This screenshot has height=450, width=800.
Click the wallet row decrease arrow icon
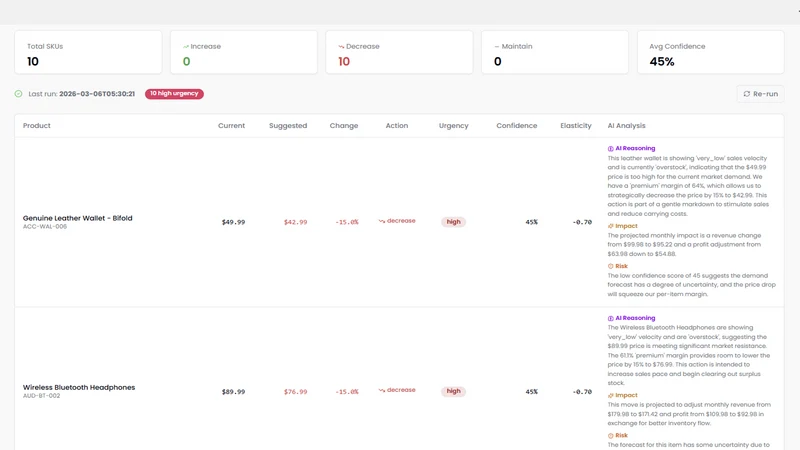point(382,221)
